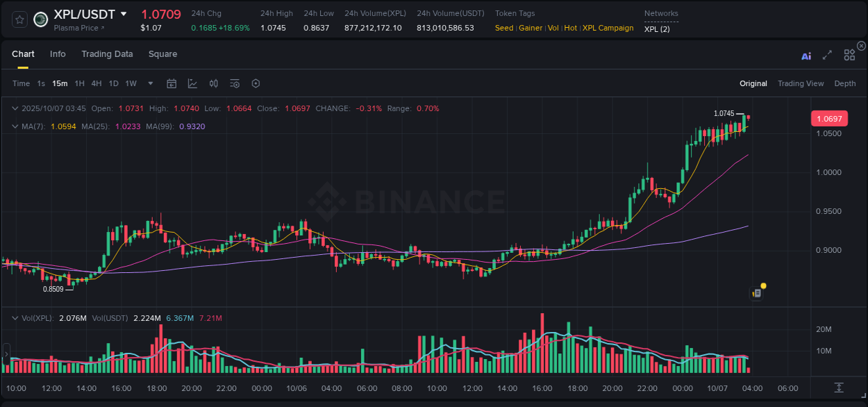Image resolution: width=868 pixels, height=407 pixels.
Task: Star XPL/USDT as a favorite pair
Action: 19,19
